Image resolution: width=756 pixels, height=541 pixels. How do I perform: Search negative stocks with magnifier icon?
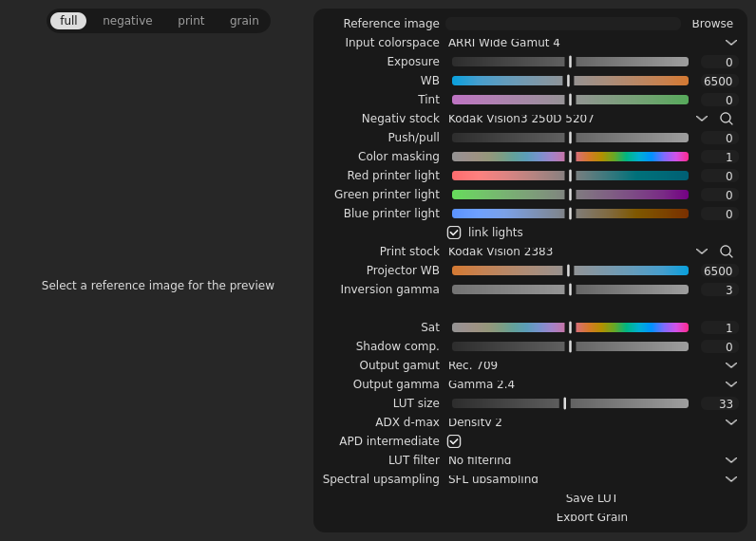(x=727, y=119)
